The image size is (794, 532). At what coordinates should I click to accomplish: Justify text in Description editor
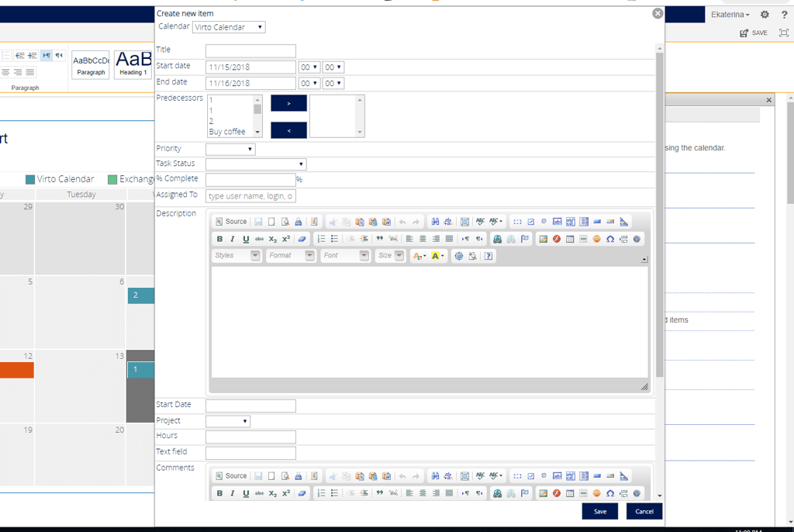[449, 239]
